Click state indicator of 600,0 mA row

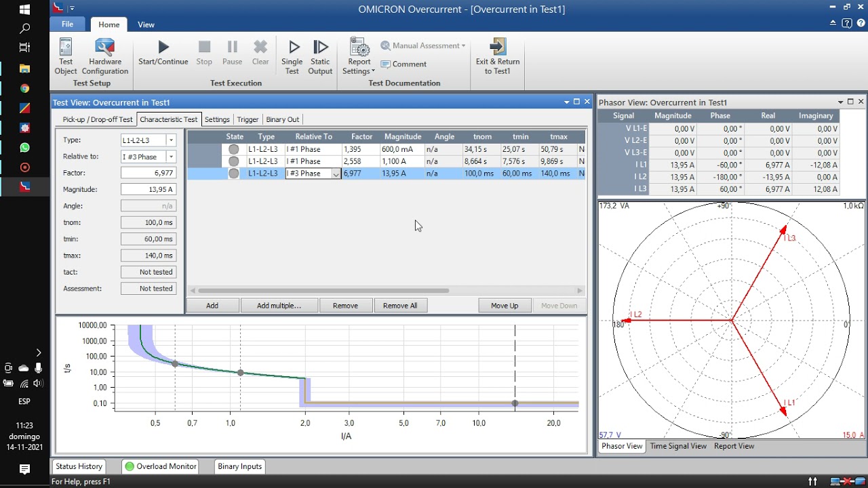click(234, 149)
